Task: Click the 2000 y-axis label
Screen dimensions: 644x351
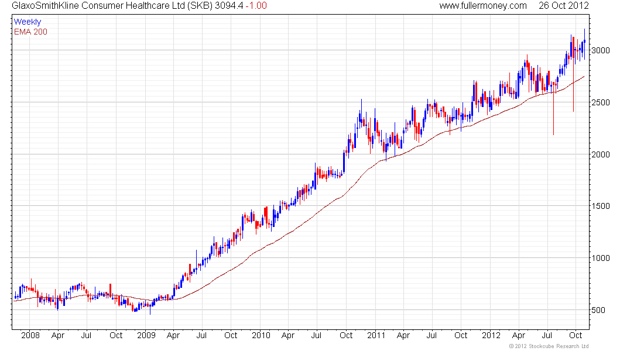Action: point(601,154)
